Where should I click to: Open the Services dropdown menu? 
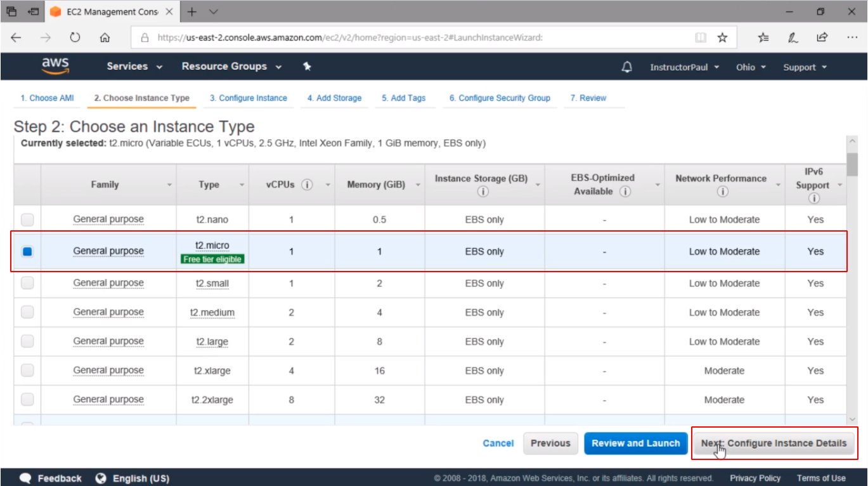(x=134, y=66)
